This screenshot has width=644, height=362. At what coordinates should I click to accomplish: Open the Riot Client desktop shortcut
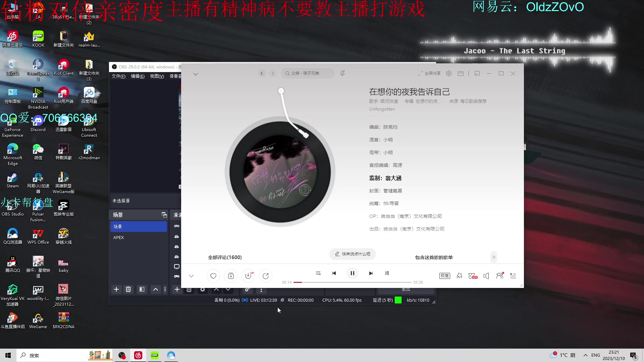tap(63, 68)
